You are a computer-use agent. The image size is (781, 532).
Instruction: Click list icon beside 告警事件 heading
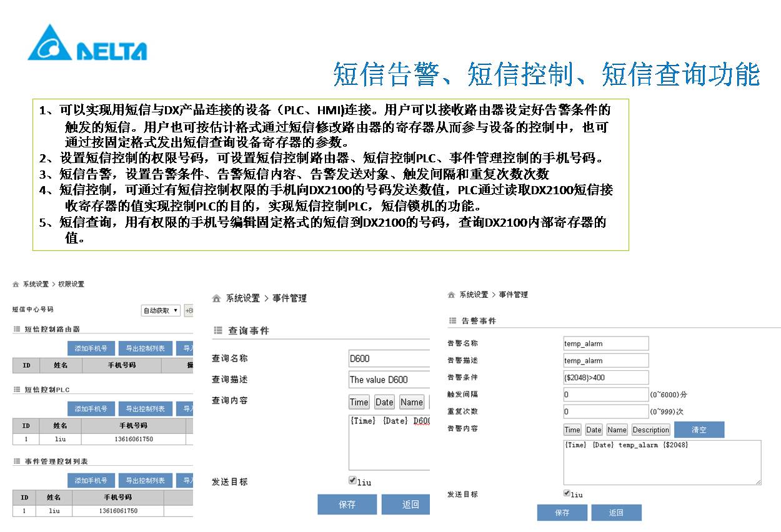coord(453,321)
